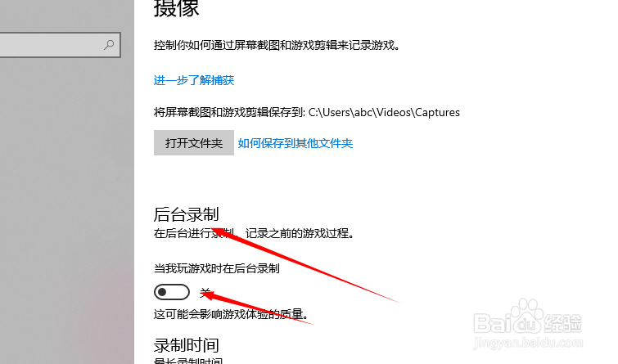Click the jingyan.baidu.com watermark text
Image resolution: width=618 pixels, height=364 pixels.
pos(528,343)
